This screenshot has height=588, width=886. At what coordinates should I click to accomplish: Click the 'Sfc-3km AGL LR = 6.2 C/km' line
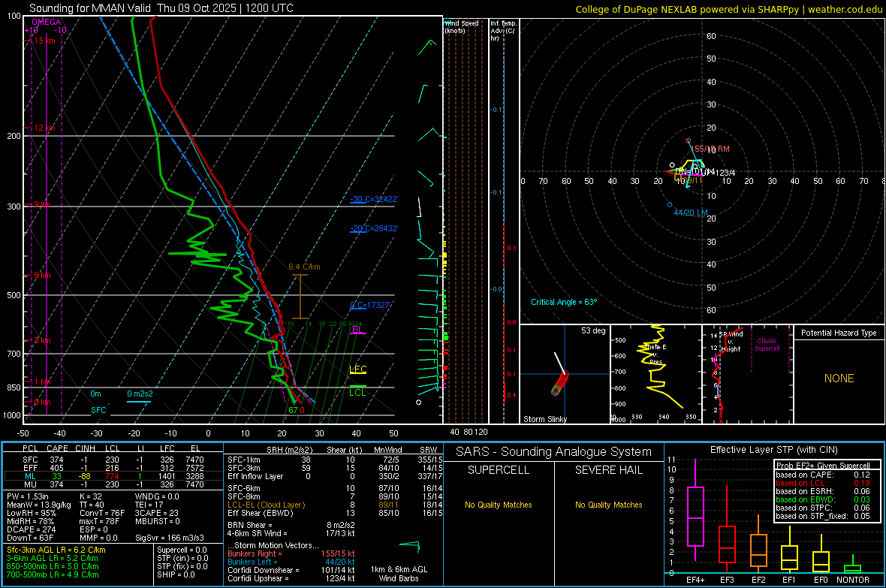(56, 550)
